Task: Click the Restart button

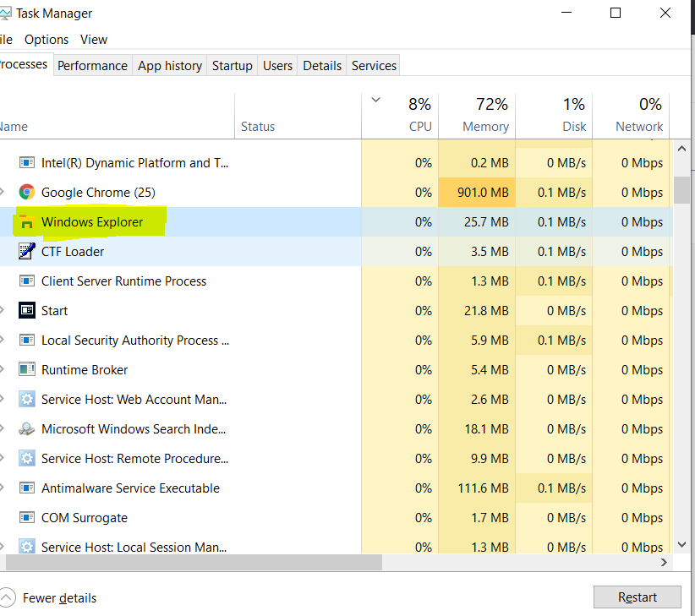Action: coord(638,597)
